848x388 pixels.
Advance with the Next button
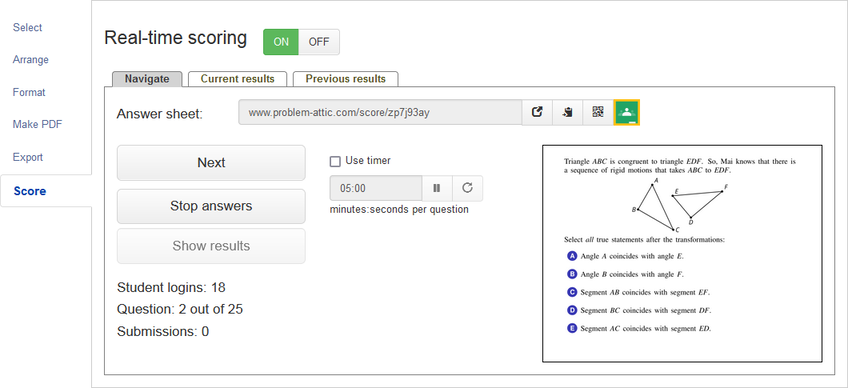coord(211,163)
